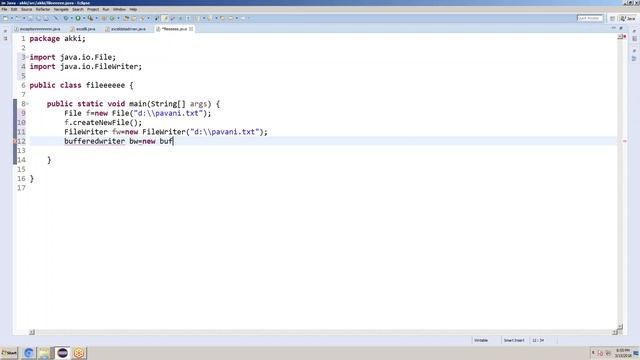This screenshot has height=360, width=640.
Task: Click the orange hexagon taskbar icon
Action: [x=79, y=353]
